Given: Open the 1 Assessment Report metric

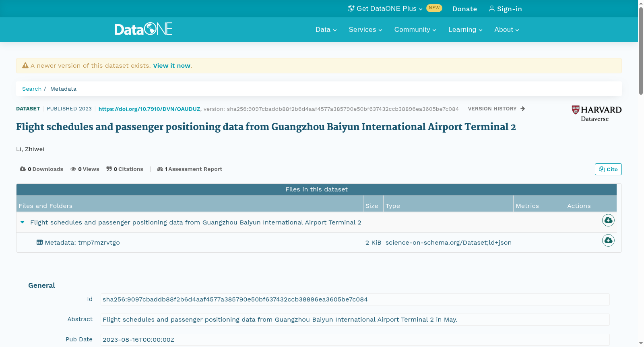Looking at the screenshot, I should [190, 169].
